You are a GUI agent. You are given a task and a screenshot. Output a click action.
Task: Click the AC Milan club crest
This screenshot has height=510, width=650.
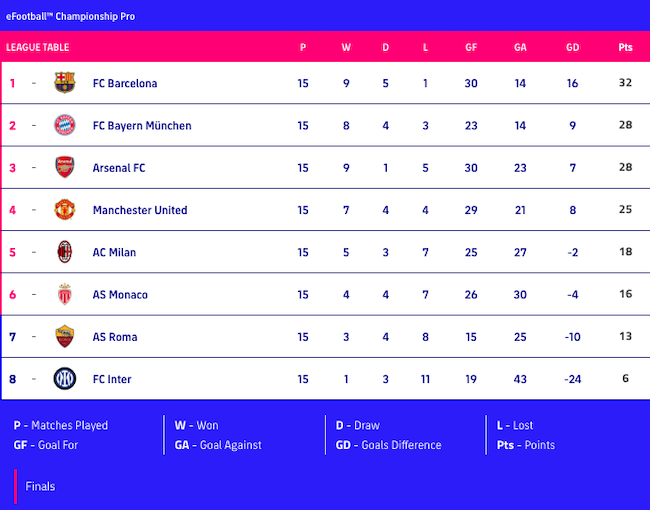pos(64,252)
